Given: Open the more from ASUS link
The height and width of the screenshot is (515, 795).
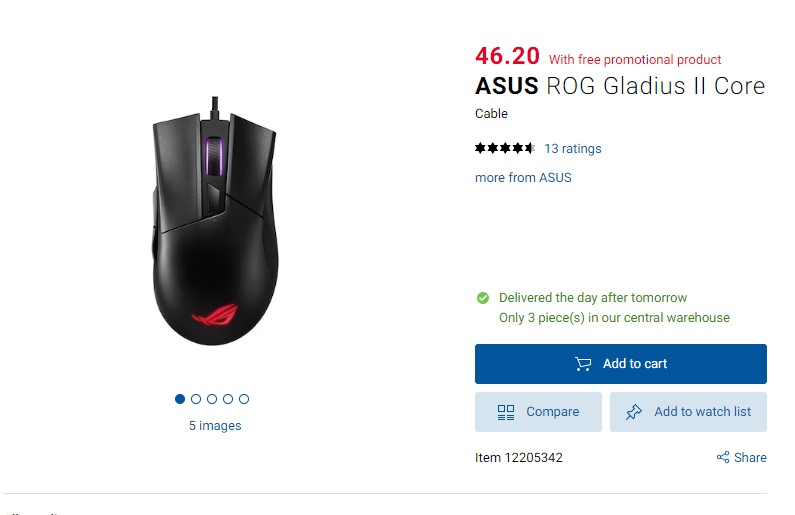Looking at the screenshot, I should 523,178.
